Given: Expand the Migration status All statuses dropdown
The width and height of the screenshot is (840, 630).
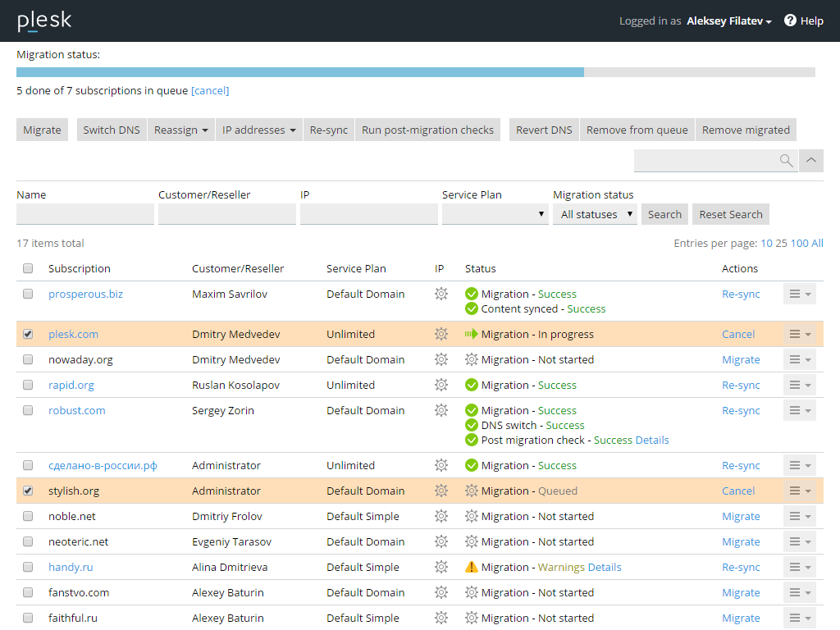Looking at the screenshot, I should point(595,214).
